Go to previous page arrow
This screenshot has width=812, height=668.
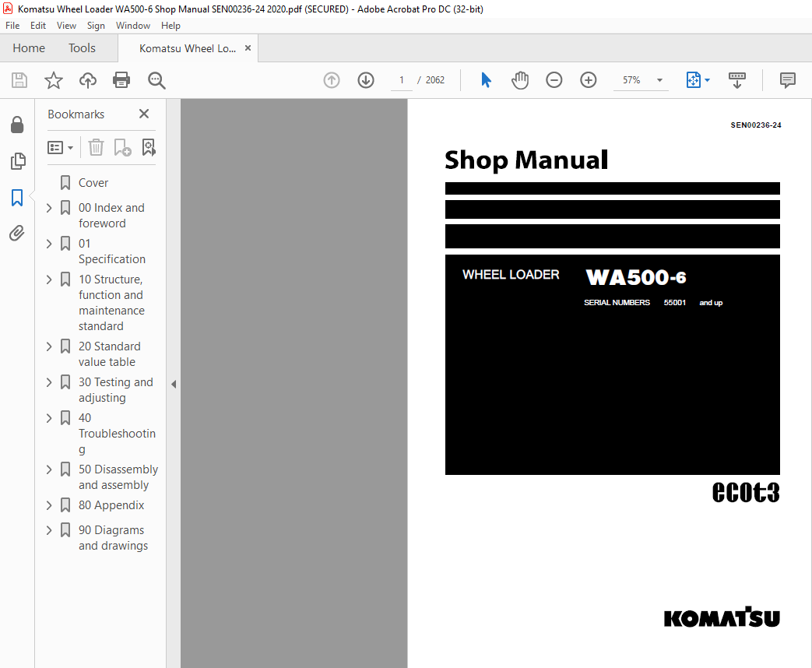tap(332, 80)
